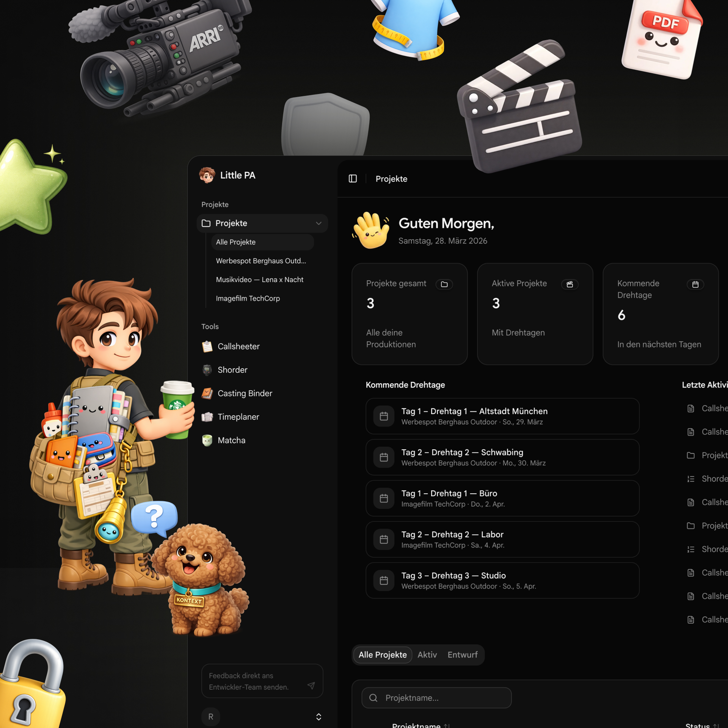
Task: Open the user account switcher arrows
Action: (x=318, y=717)
